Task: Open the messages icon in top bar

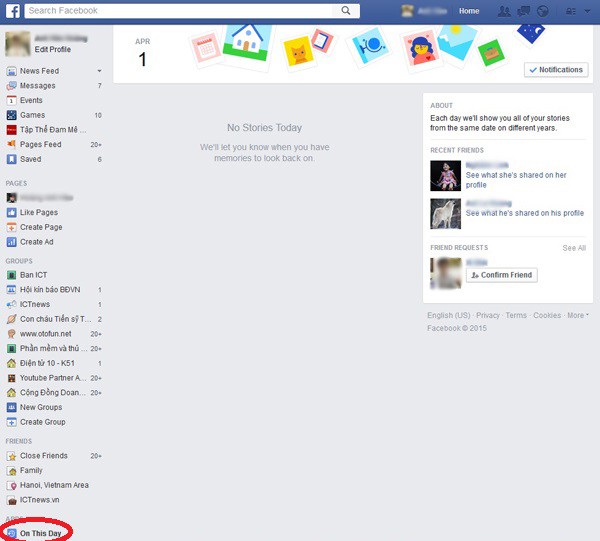Action: tap(523, 11)
